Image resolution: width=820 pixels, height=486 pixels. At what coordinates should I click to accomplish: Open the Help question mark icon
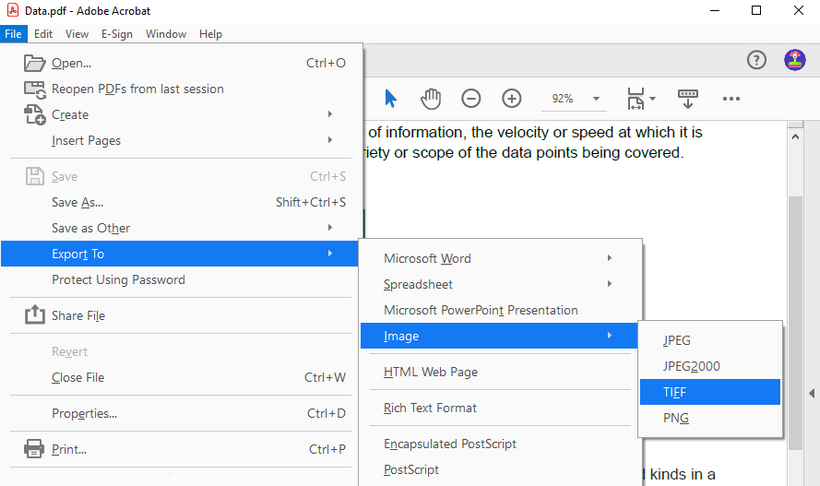tap(756, 60)
